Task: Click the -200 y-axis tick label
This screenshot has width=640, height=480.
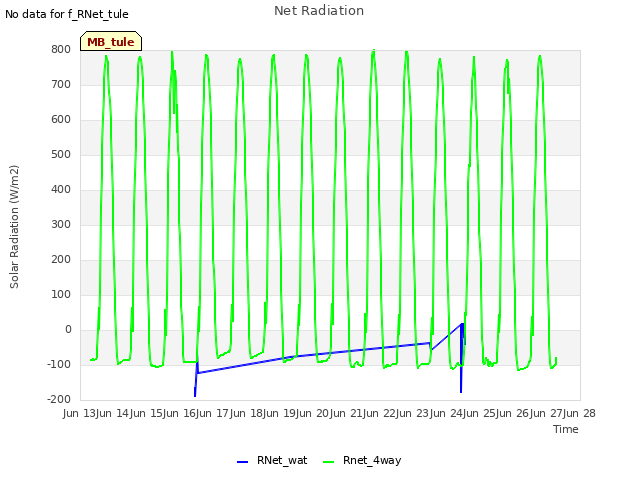Action: pos(59,399)
